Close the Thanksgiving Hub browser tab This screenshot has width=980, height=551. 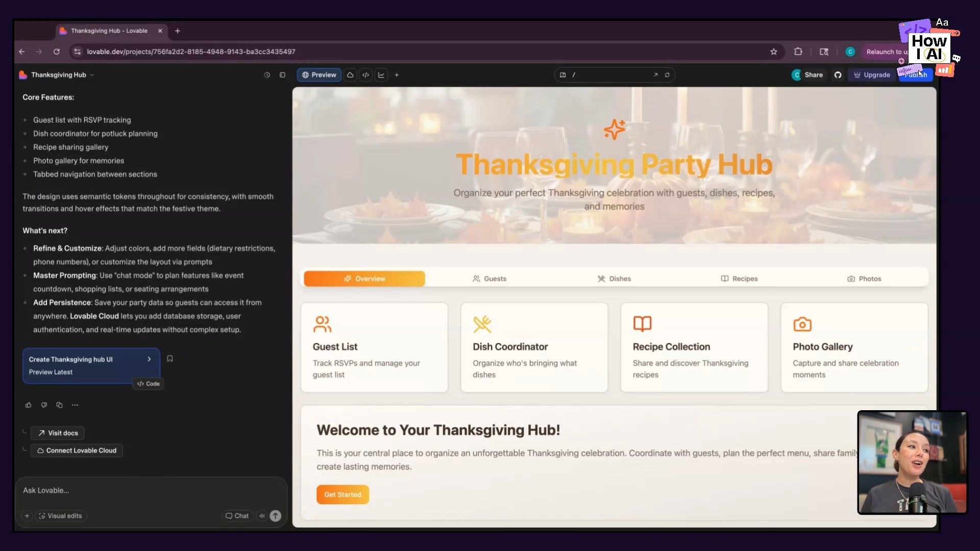click(x=160, y=31)
